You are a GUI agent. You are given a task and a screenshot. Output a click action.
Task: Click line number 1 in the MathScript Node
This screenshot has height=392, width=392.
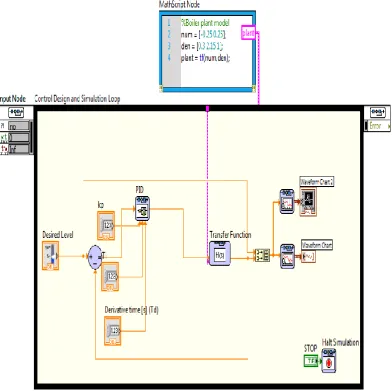169,23
